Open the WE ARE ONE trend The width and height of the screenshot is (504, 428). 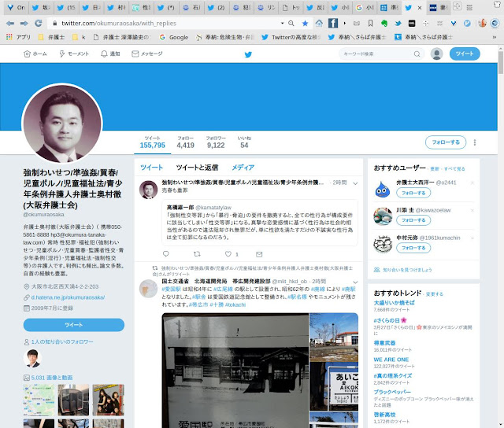click(391, 360)
